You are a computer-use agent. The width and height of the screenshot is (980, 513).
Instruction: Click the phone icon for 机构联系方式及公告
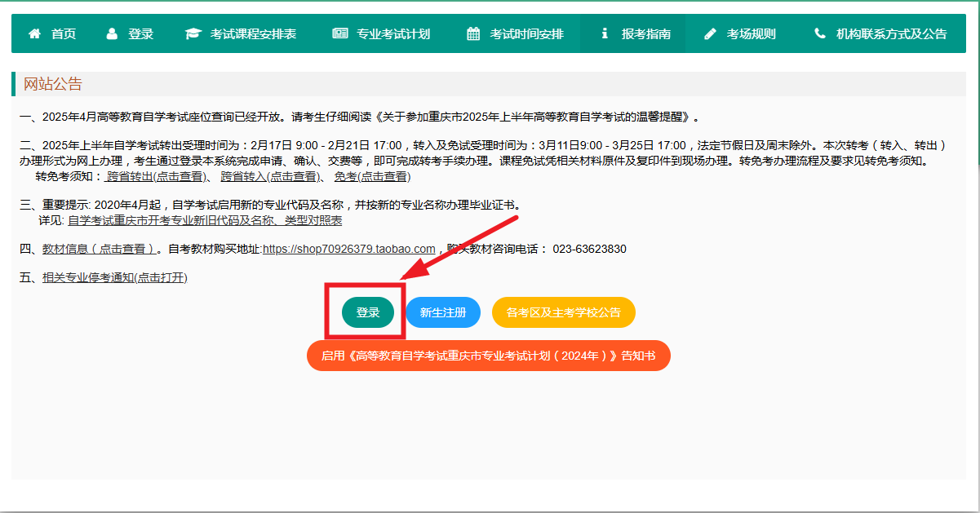[x=820, y=34]
